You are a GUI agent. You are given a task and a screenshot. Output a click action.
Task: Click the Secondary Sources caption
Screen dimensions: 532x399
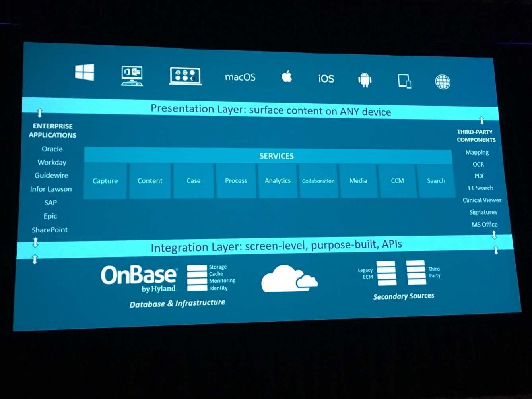[x=404, y=296]
